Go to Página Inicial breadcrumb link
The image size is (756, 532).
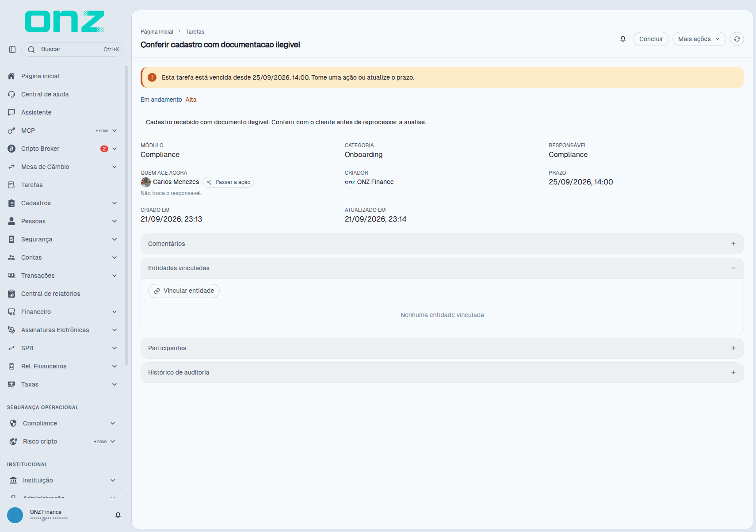[x=157, y=32]
